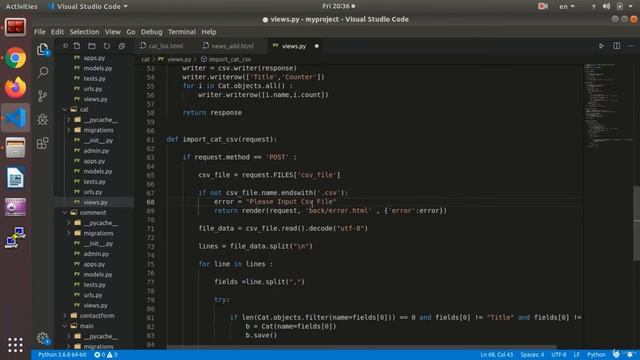Collapse the main folder

pos(65,326)
